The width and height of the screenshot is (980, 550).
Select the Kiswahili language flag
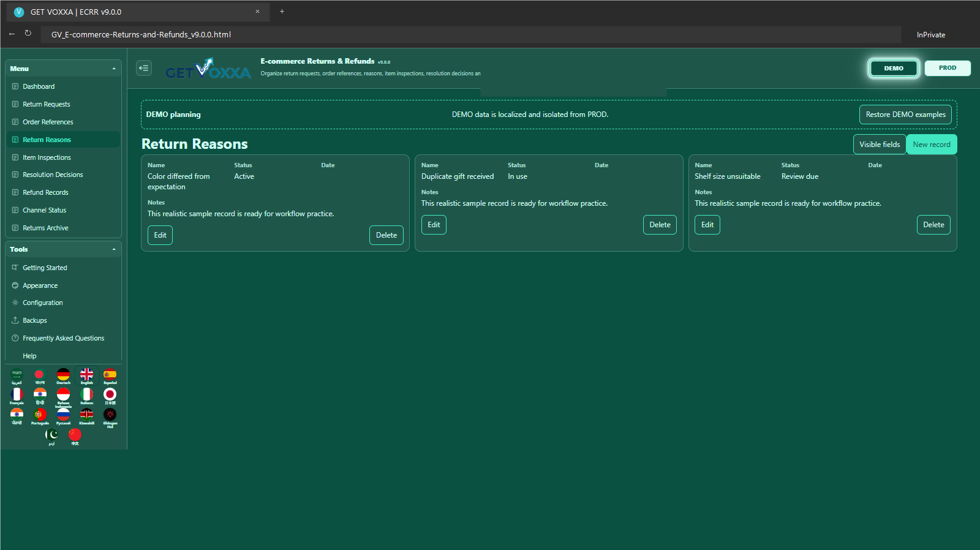click(x=87, y=416)
